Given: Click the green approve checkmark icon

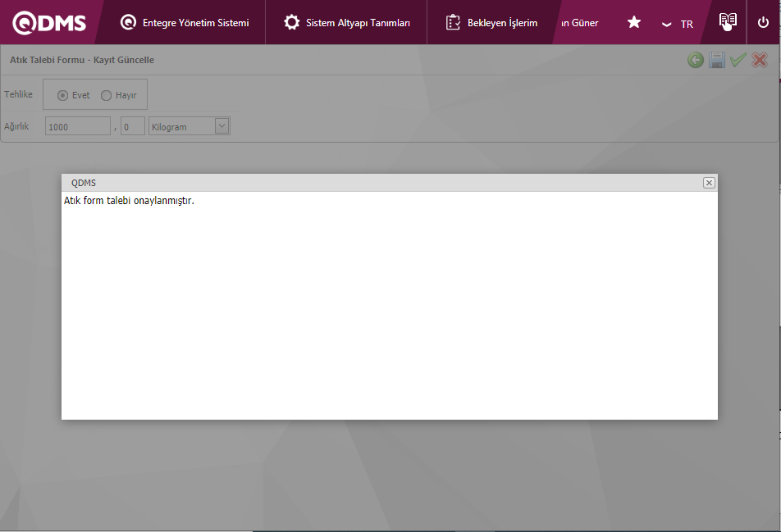Looking at the screenshot, I should (738, 60).
